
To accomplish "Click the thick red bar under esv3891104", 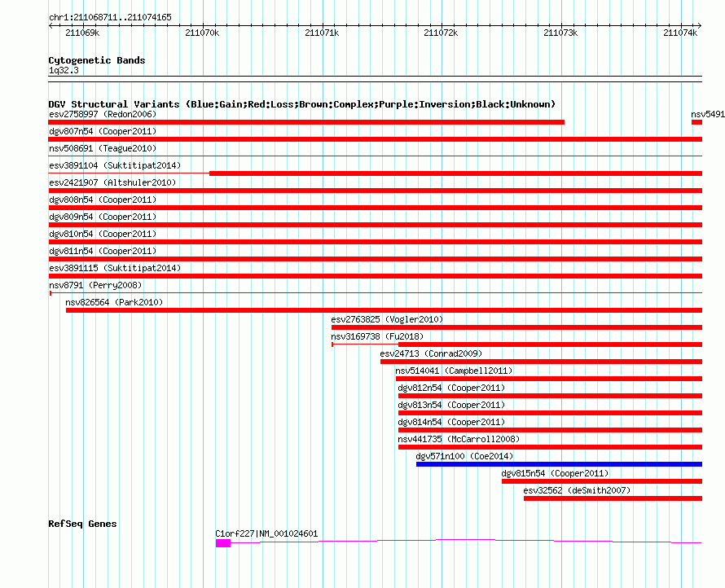I will click(456, 173).
